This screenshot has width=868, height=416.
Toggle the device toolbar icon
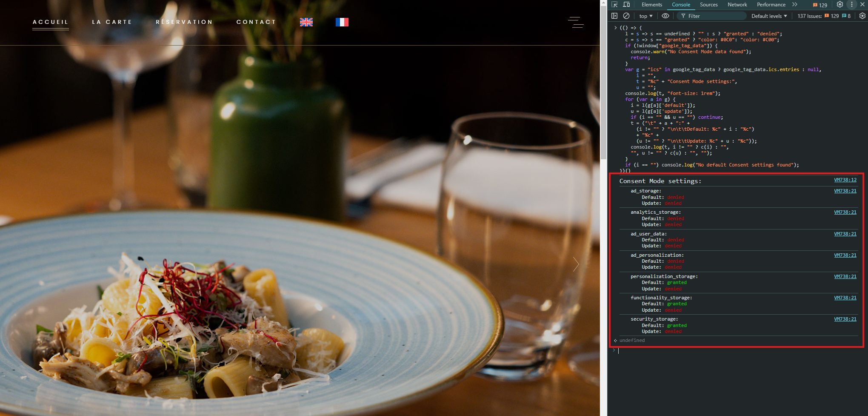(626, 5)
